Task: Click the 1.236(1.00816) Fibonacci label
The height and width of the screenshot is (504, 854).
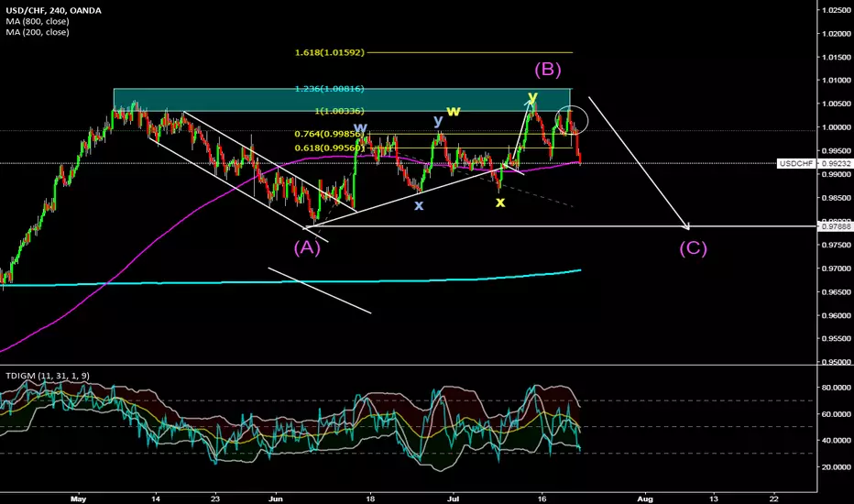Action: click(x=330, y=89)
